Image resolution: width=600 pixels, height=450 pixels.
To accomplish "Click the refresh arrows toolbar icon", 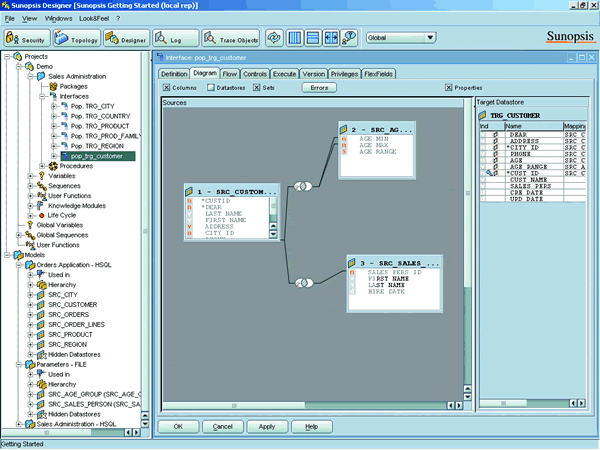I will 274,38.
